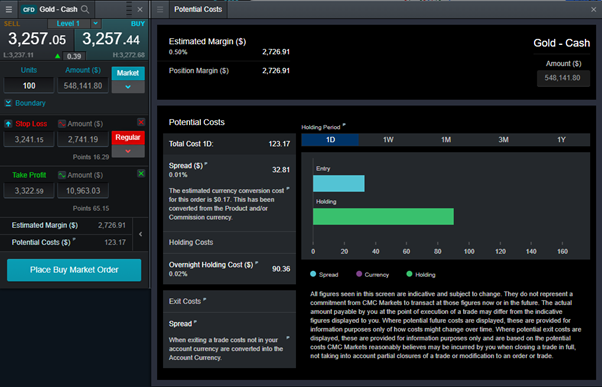Click the Stop Loss direction arrow icon
Image resolution: width=602 pixels, height=387 pixels.
click(x=8, y=124)
